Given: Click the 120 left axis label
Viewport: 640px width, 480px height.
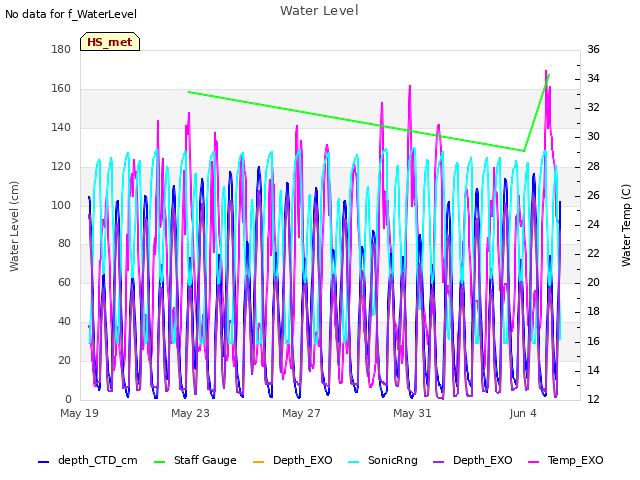Looking at the screenshot, I should pyautogui.click(x=61, y=166).
